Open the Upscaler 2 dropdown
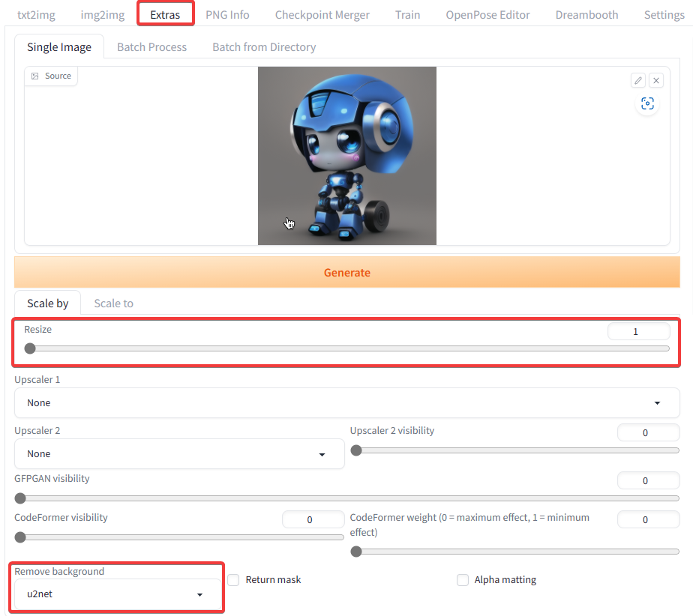This screenshot has height=616, width=693. click(179, 453)
